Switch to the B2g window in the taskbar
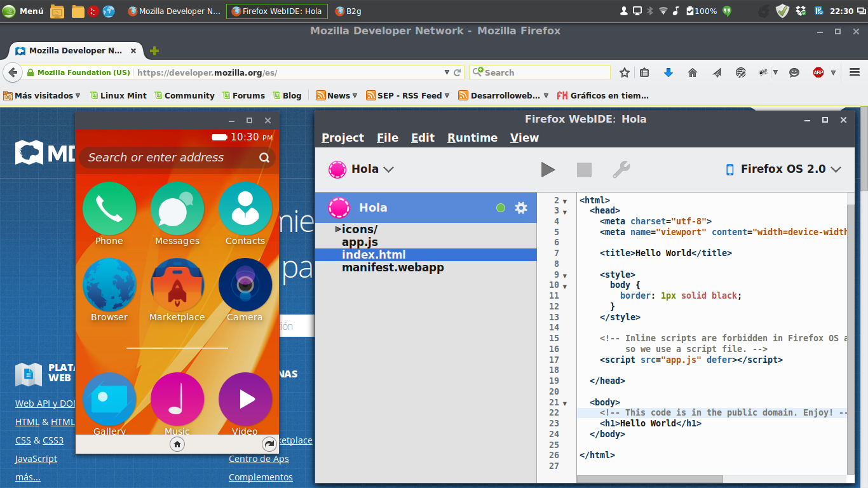The width and height of the screenshot is (868, 488). (348, 11)
